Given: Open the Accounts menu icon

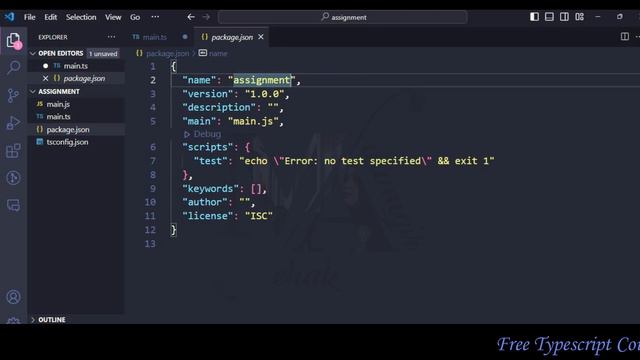Looking at the screenshot, I should (x=13, y=297).
